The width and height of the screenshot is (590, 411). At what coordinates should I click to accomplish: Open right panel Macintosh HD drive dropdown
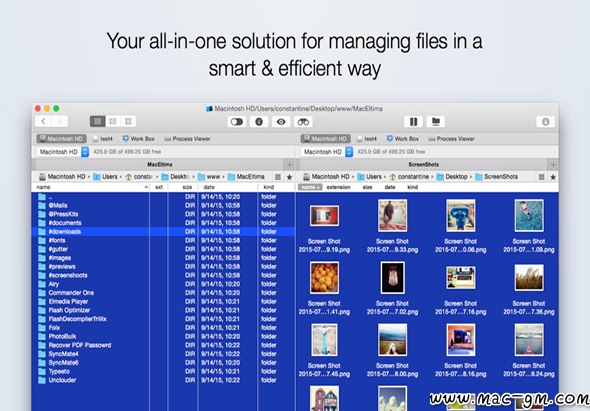coord(327,152)
